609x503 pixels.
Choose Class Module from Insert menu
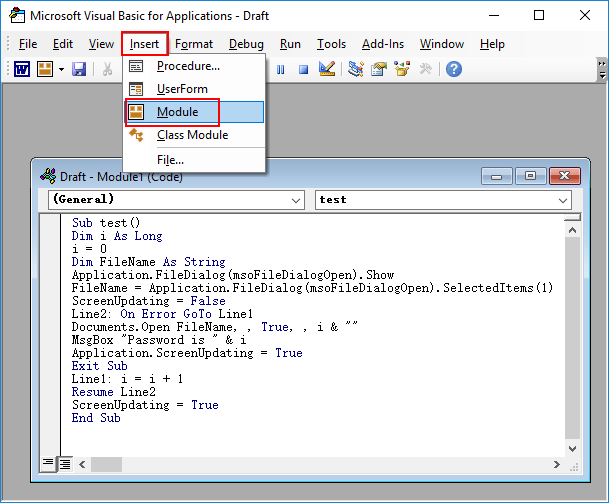point(194,135)
